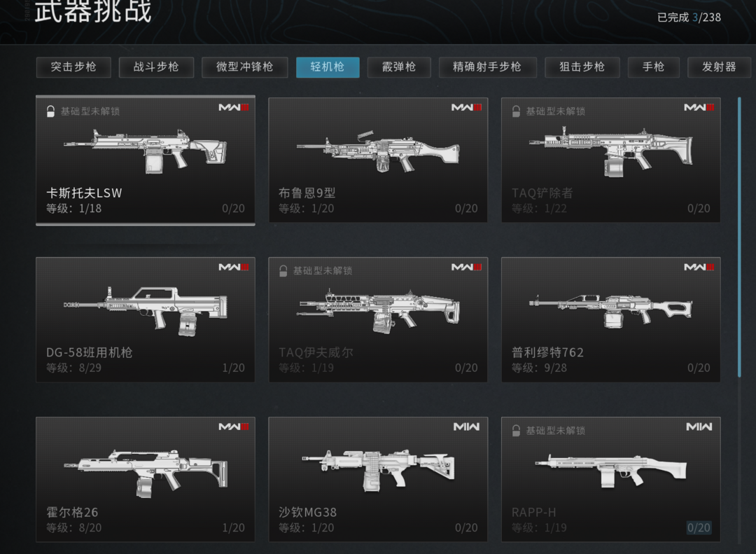Click the MWII logo on 沙钦MG38 card
The width and height of the screenshot is (756, 554).
click(466, 427)
